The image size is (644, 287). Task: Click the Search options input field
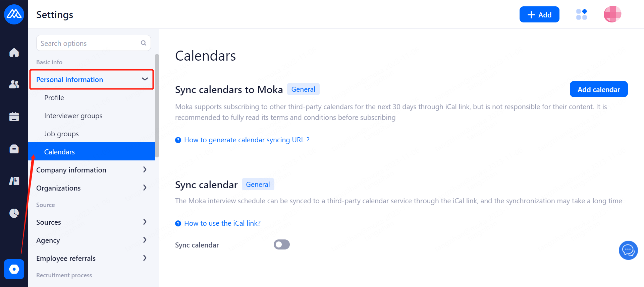click(x=89, y=43)
